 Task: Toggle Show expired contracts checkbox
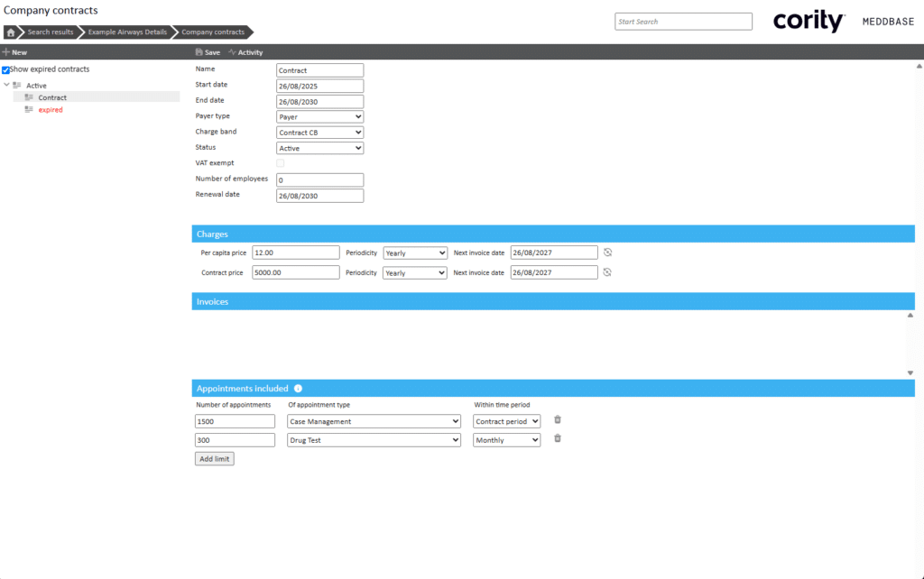pyautogui.click(x=6, y=69)
